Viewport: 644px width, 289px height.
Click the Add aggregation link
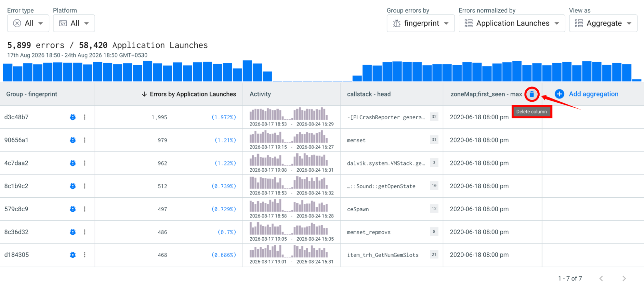click(x=593, y=94)
